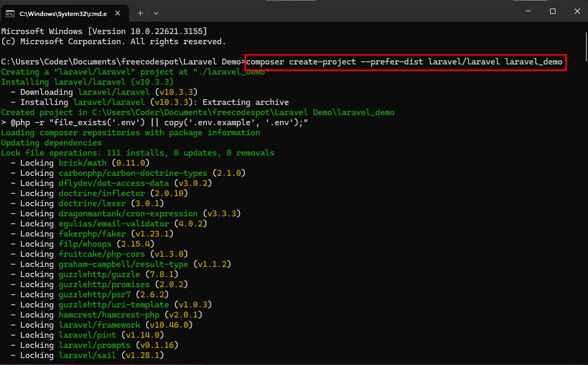This screenshot has height=365, width=588.
Task: Click the laravel/framework package name
Action: click(99, 325)
